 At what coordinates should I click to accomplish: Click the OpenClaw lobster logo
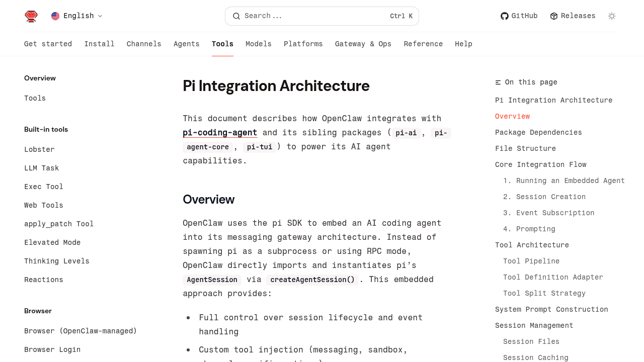click(31, 16)
